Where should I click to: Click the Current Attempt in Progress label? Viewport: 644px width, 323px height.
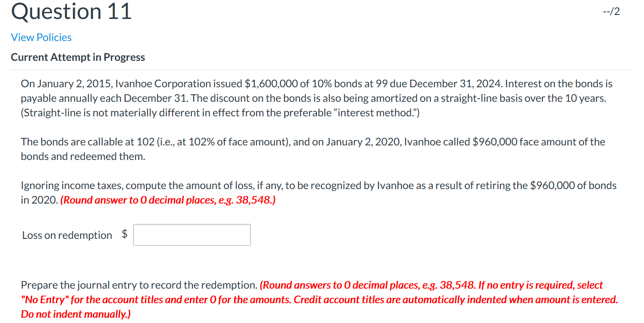[x=77, y=57]
